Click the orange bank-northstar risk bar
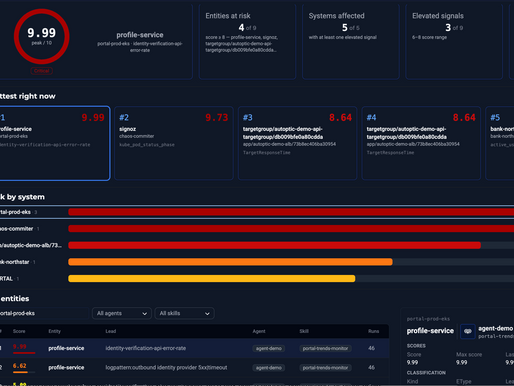The width and height of the screenshot is (514, 386). coord(230,262)
